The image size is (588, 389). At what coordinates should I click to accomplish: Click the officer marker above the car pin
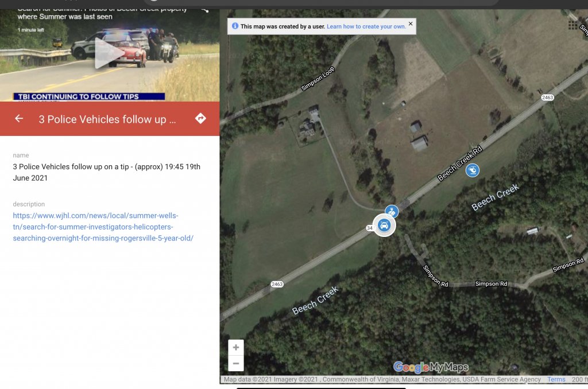(x=392, y=211)
